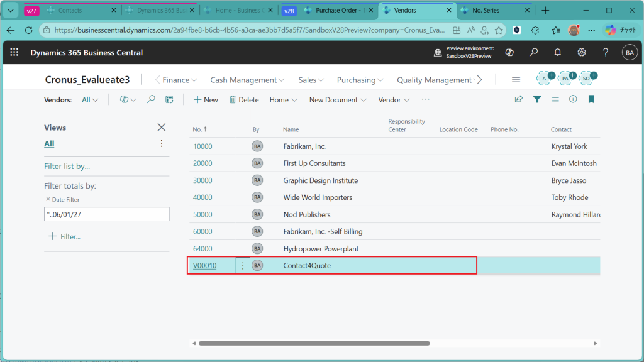Open the Cash Management menu

tap(247, 80)
